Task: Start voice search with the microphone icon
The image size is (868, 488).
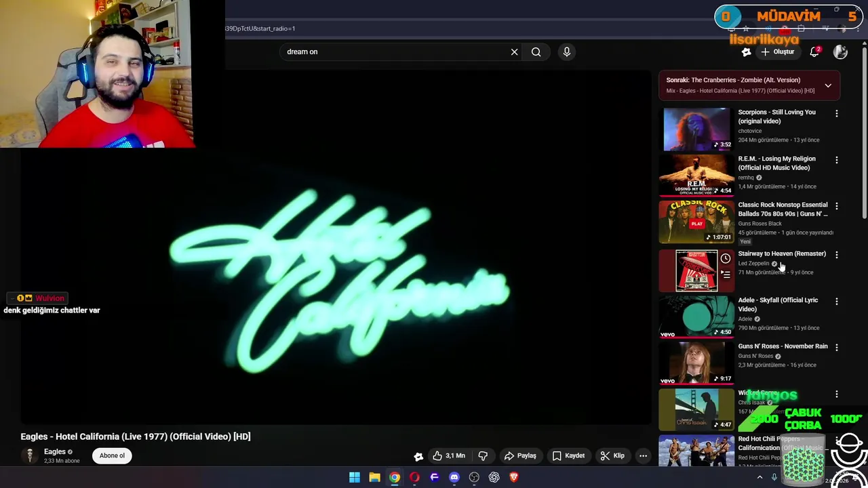Action: pyautogui.click(x=567, y=52)
